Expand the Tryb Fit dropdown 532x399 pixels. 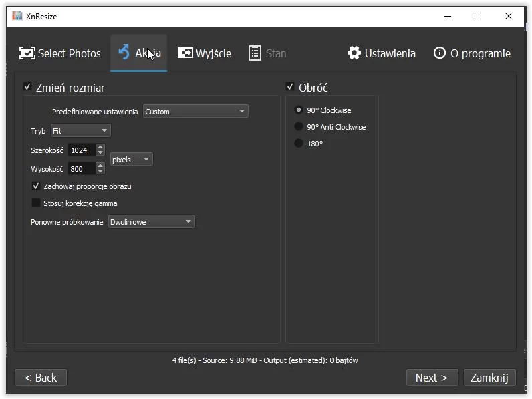click(x=80, y=131)
